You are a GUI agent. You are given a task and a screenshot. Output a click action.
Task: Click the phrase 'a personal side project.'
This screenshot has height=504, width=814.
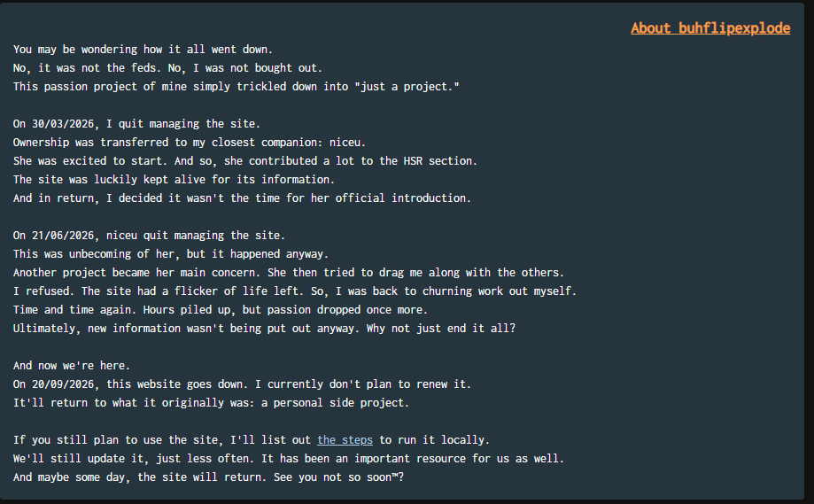point(335,403)
